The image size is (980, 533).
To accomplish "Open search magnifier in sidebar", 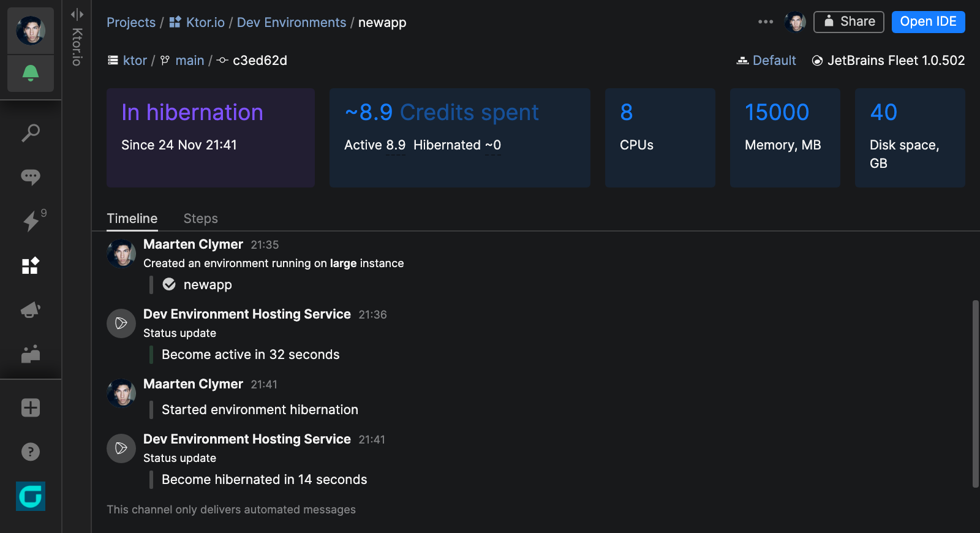I will [31, 132].
